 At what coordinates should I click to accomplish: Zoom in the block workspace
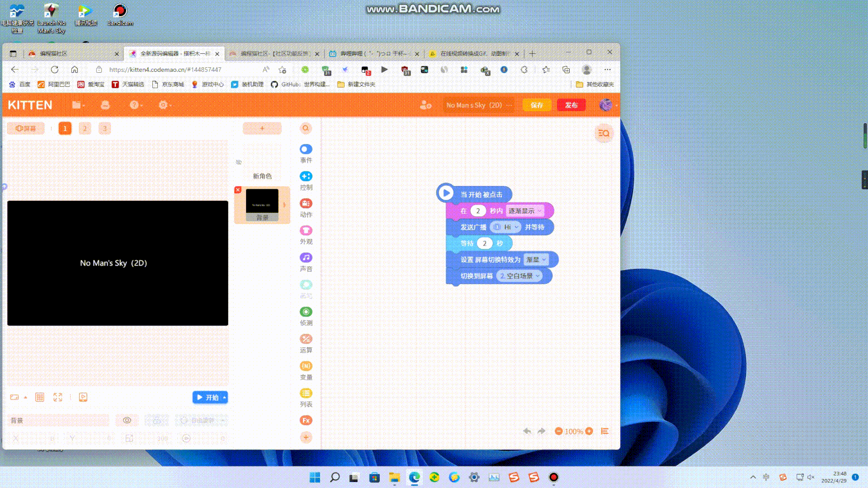pyautogui.click(x=589, y=431)
